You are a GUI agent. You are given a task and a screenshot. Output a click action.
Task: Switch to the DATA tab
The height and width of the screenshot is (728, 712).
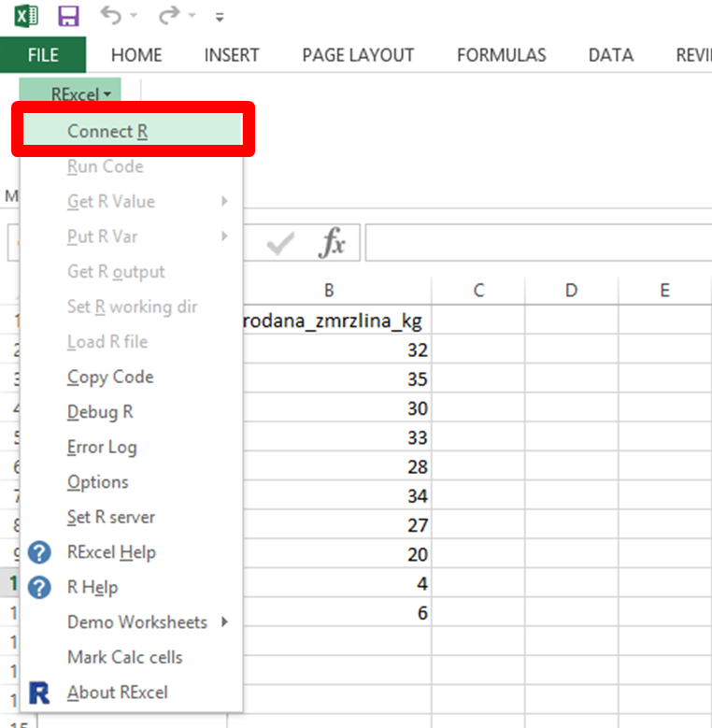click(x=611, y=55)
